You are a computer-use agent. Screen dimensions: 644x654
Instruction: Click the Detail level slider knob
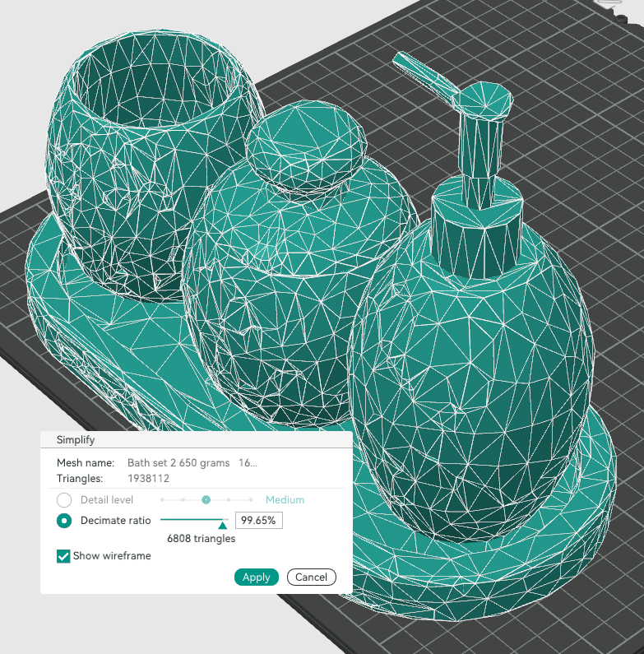(x=206, y=499)
